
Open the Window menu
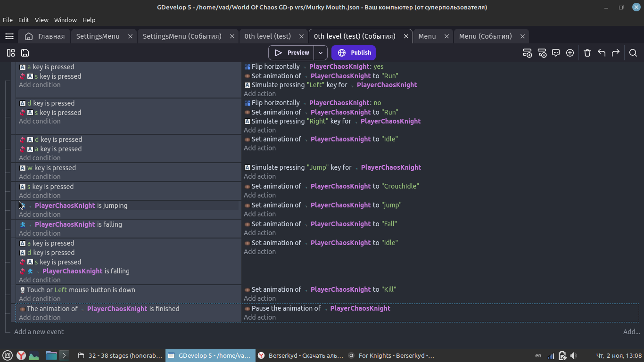pyautogui.click(x=65, y=20)
